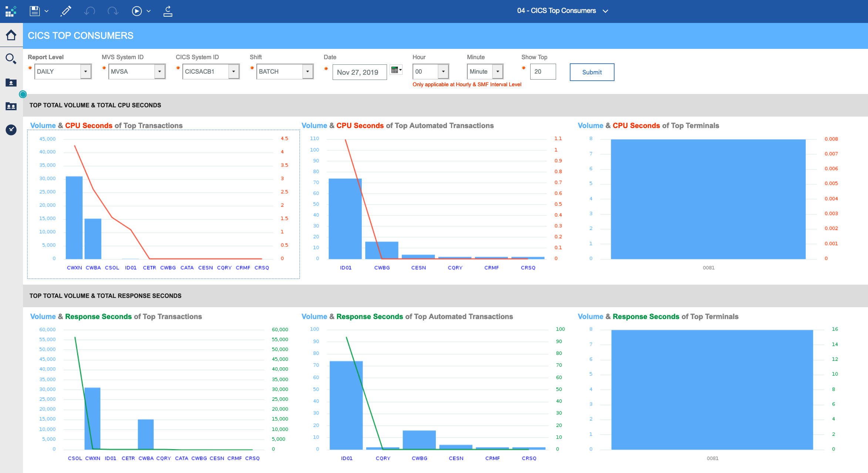Click CSOL label in Response Seconds Transactions chart
Image resolution: width=868 pixels, height=473 pixels.
click(x=75, y=458)
